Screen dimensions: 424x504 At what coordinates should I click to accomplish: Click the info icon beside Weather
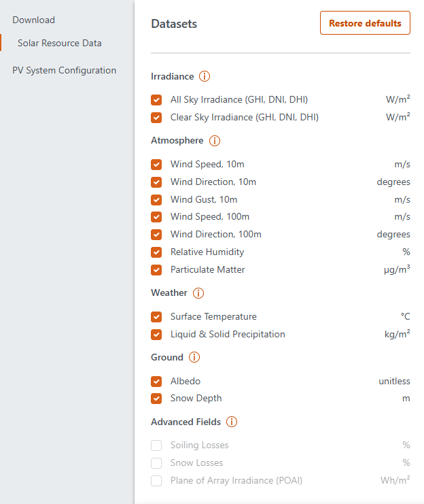[x=198, y=293]
